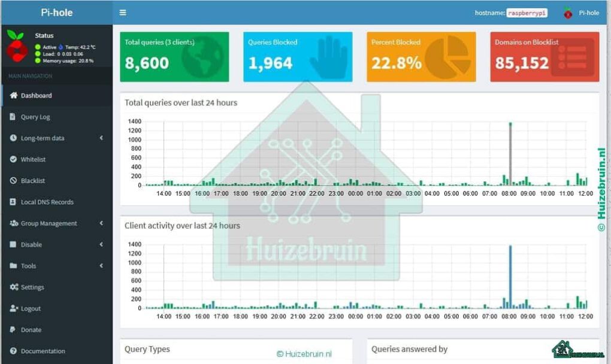Click the Query Types panel heading

point(147,349)
